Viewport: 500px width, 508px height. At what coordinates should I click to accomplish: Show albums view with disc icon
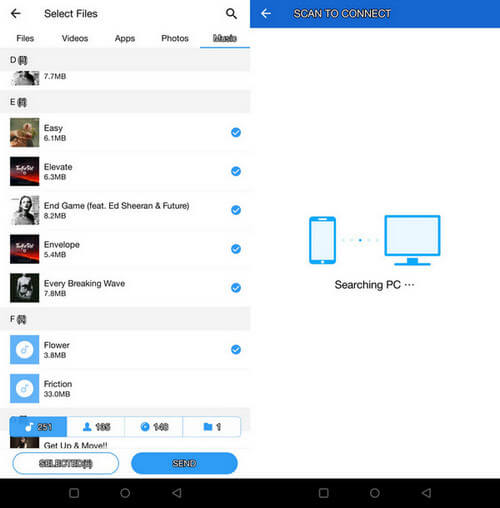(x=154, y=427)
